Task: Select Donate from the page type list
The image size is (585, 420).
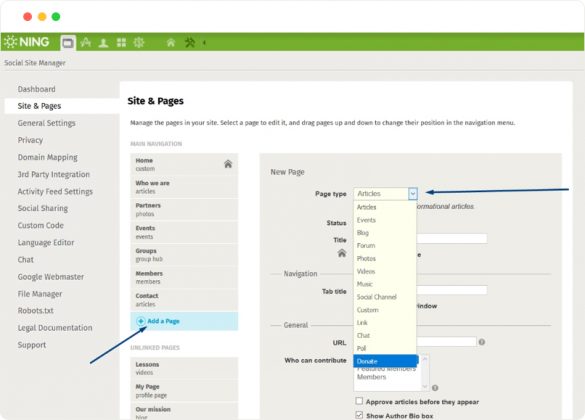Action: click(x=385, y=361)
